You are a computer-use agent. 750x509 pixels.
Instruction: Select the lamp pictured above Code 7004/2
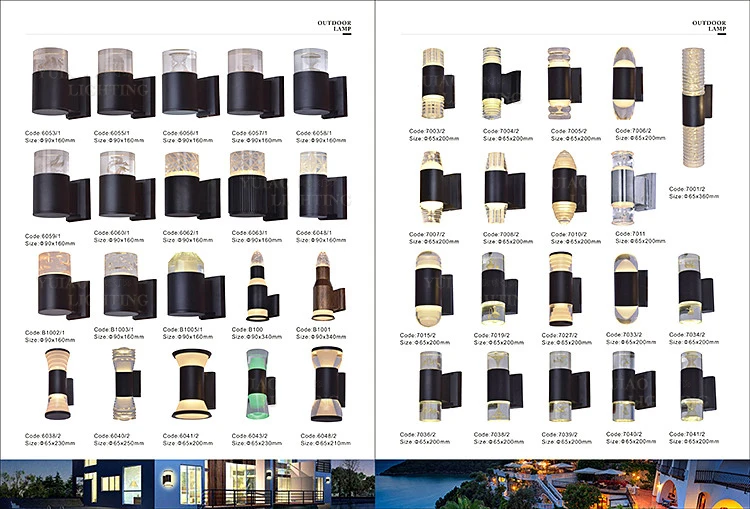(x=501, y=83)
